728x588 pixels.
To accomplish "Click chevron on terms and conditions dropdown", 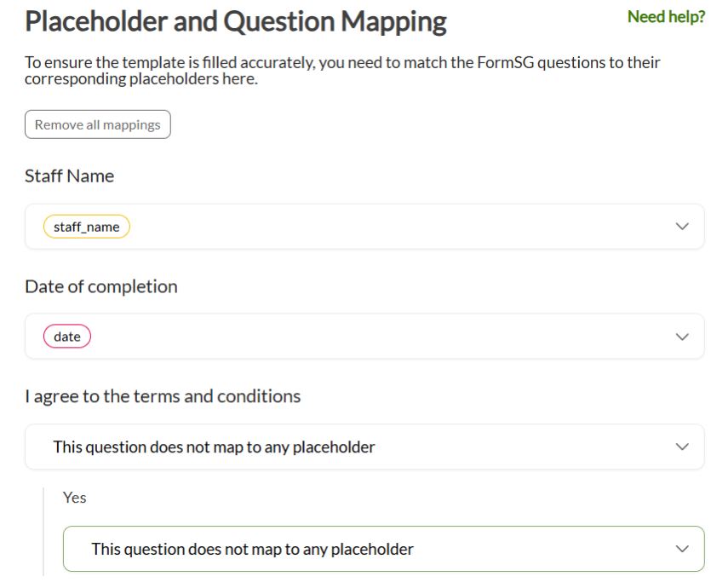I will (x=681, y=447).
